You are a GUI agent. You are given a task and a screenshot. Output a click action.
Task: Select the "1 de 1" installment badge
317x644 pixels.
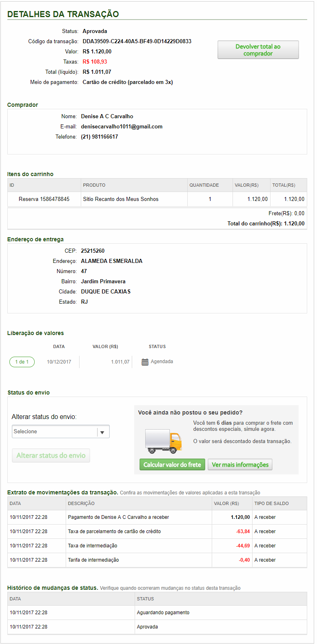click(x=22, y=362)
